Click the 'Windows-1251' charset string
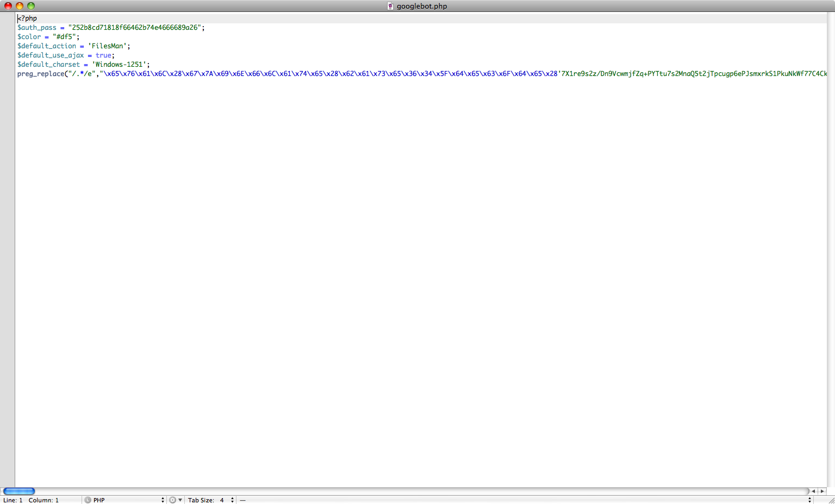This screenshot has width=835, height=504. [119, 65]
